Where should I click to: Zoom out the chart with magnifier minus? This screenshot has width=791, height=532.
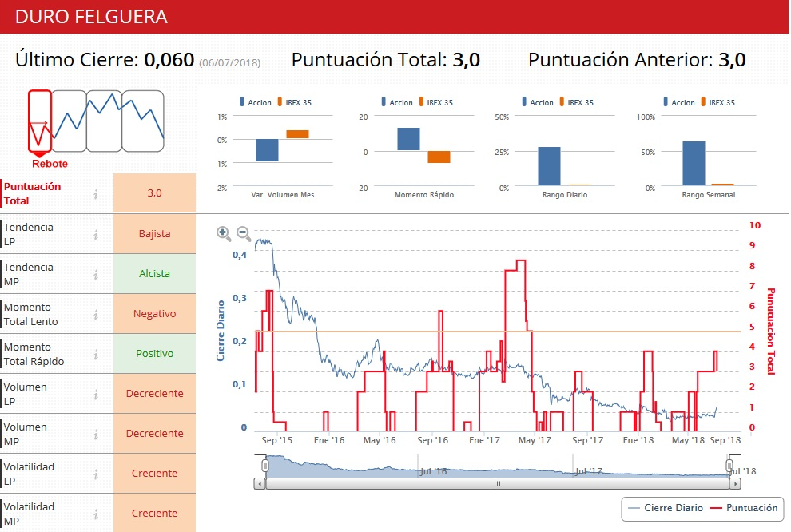pos(244,233)
